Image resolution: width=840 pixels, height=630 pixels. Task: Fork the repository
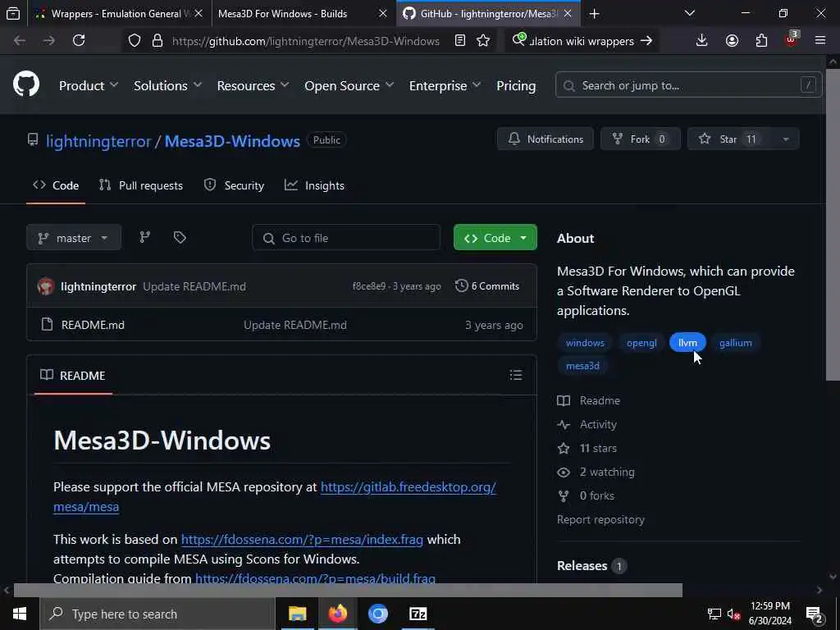point(640,139)
